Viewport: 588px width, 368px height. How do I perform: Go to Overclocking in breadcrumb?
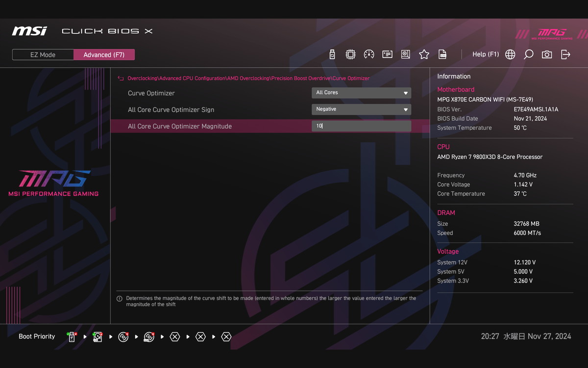point(142,79)
